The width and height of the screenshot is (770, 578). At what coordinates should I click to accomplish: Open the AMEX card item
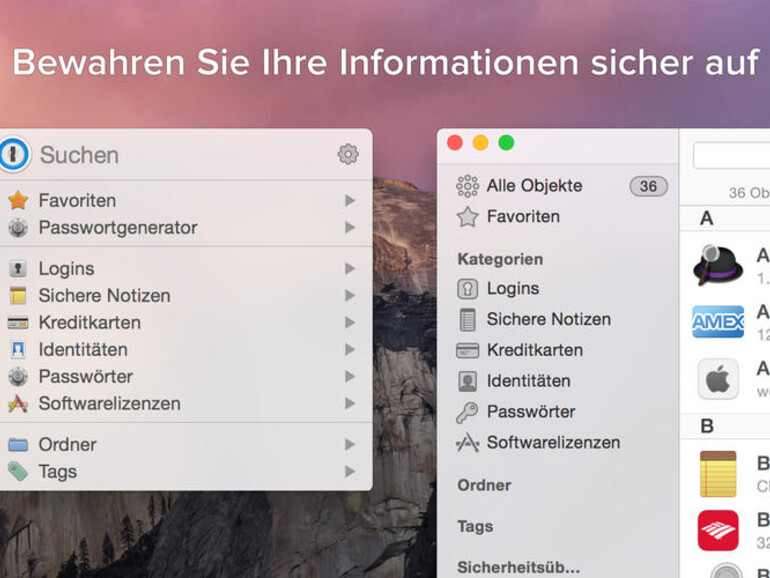[x=718, y=322]
